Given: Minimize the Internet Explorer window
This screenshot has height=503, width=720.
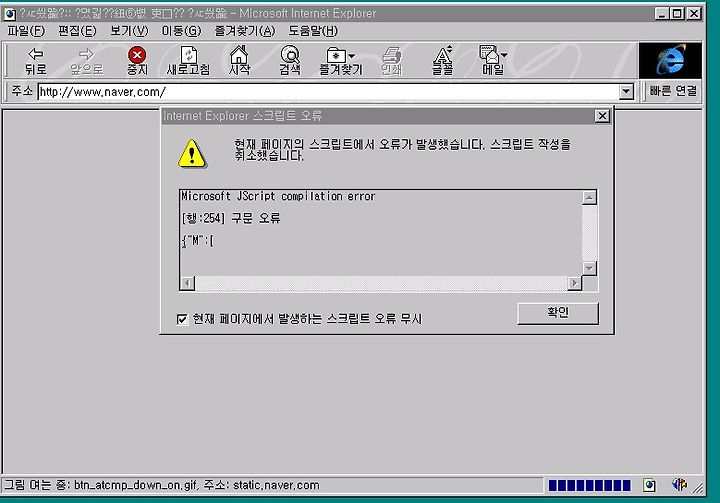Looking at the screenshot, I should (x=662, y=14).
